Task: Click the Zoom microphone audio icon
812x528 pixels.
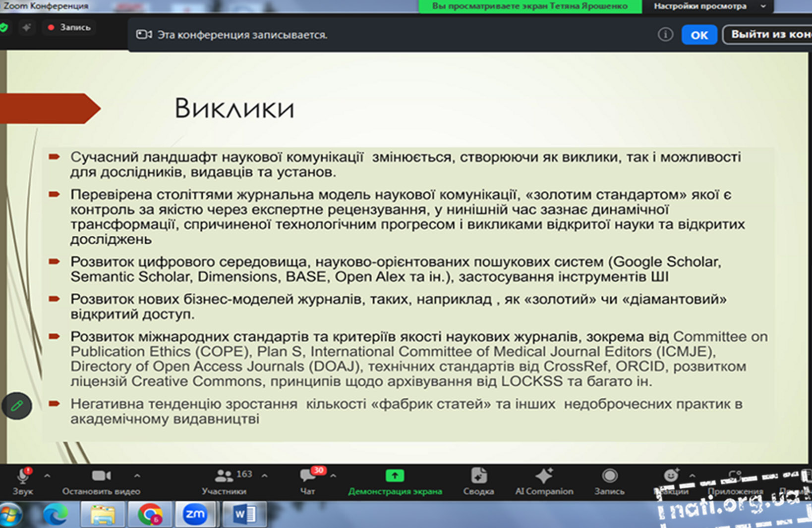Action: [x=23, y=476]
